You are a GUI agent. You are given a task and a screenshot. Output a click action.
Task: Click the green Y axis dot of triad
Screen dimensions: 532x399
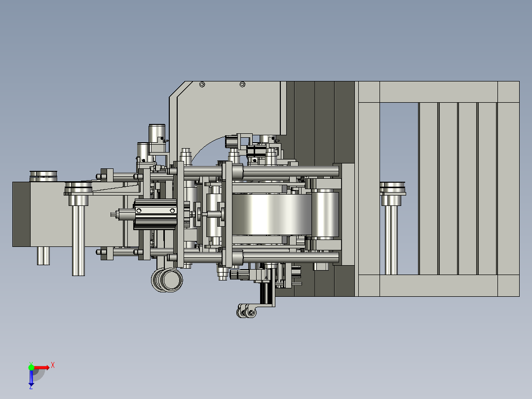click(31, 367)
